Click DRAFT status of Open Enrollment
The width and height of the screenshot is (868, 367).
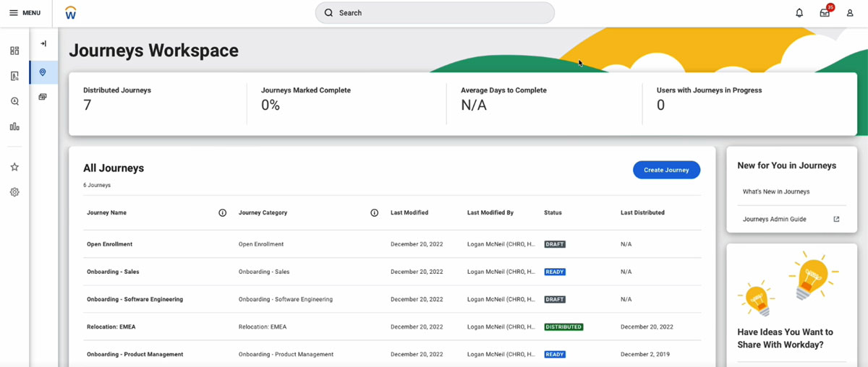point(555,244)
